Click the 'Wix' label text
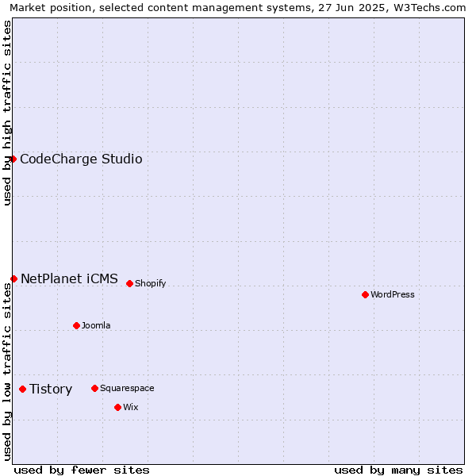Screen dimensions: 476x476 [x=131, y=407]
